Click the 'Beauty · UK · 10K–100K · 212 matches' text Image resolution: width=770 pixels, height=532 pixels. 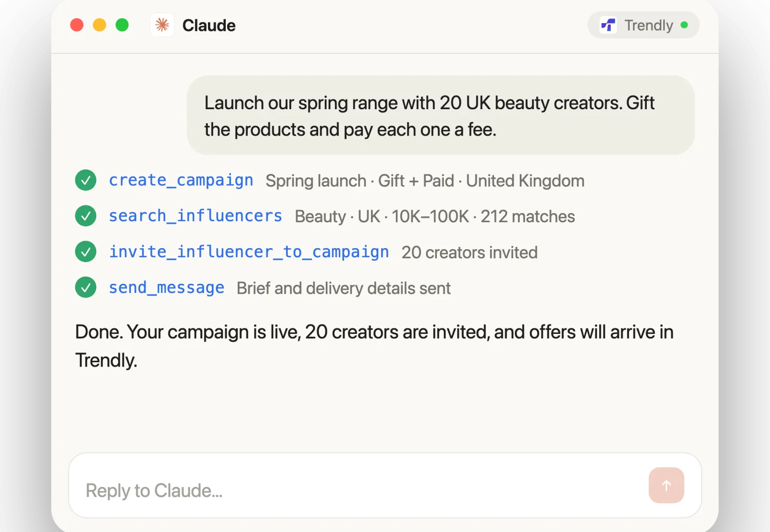click(435, 216)
